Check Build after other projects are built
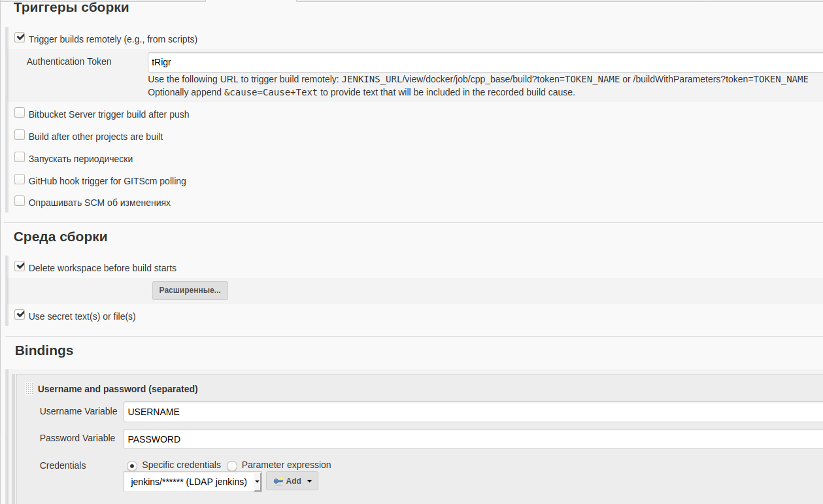Screen dimensions: 823x504 20,135
